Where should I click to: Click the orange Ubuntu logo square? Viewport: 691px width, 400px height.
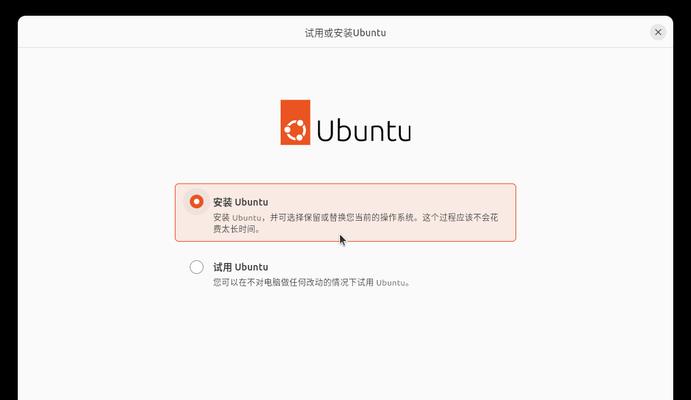295,122
